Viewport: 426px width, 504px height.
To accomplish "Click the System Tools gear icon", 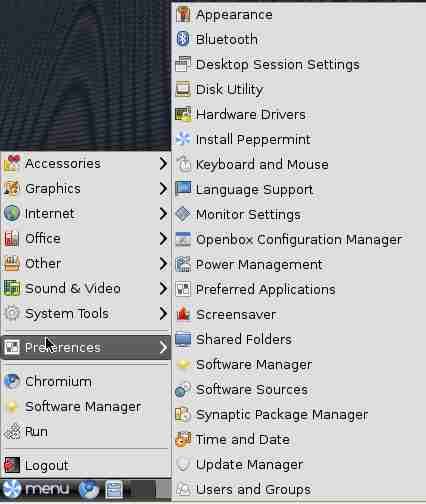I will 12,313.
